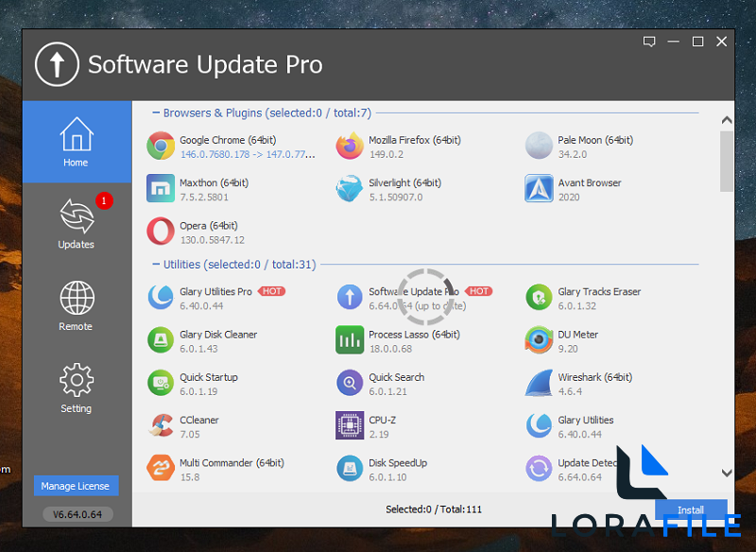This screenshot has width=756, height=552.
Task: Select Disk SpeedUp for updating
Action: coord(349,468)
